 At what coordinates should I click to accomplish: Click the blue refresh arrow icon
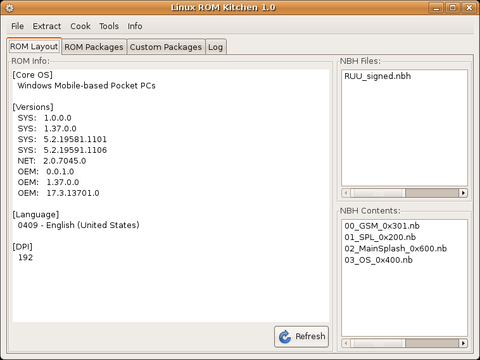point(285,336)
